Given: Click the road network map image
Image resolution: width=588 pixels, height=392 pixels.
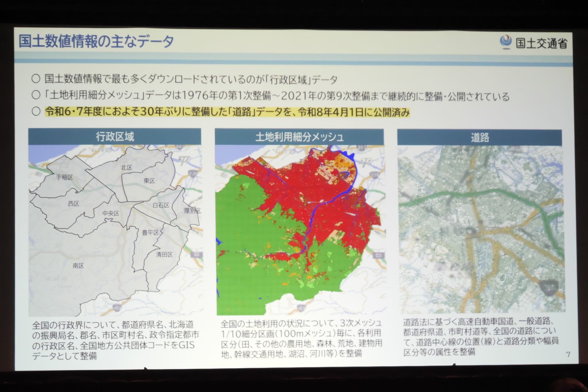Looking at the screenshot, I should pos(481,229).
